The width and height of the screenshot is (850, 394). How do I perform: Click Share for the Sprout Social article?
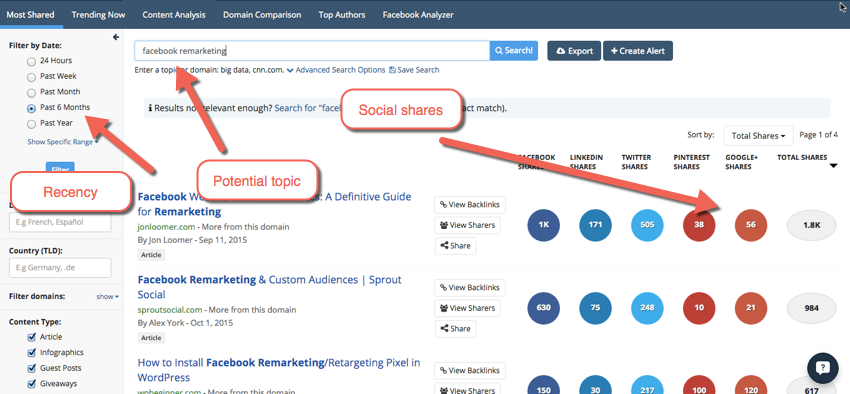coord(455,328)
